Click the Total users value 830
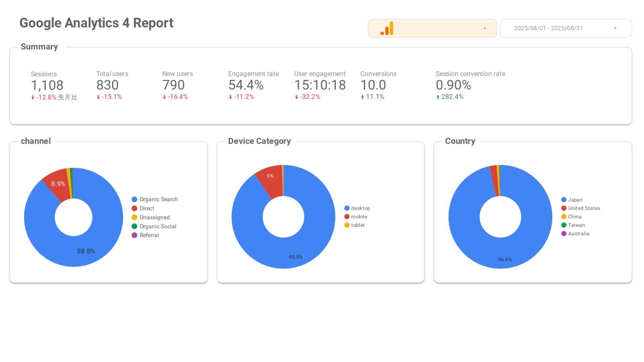Image resolution: width=644 pixels, height=362 pixels. pos(107,85)
